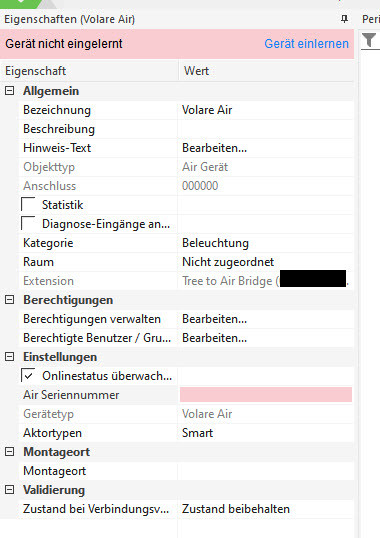The width and height of the screenshot is (380, 538).
Task: Select the Raum row label
Action: pyautogui.click(x=38, y=262)
